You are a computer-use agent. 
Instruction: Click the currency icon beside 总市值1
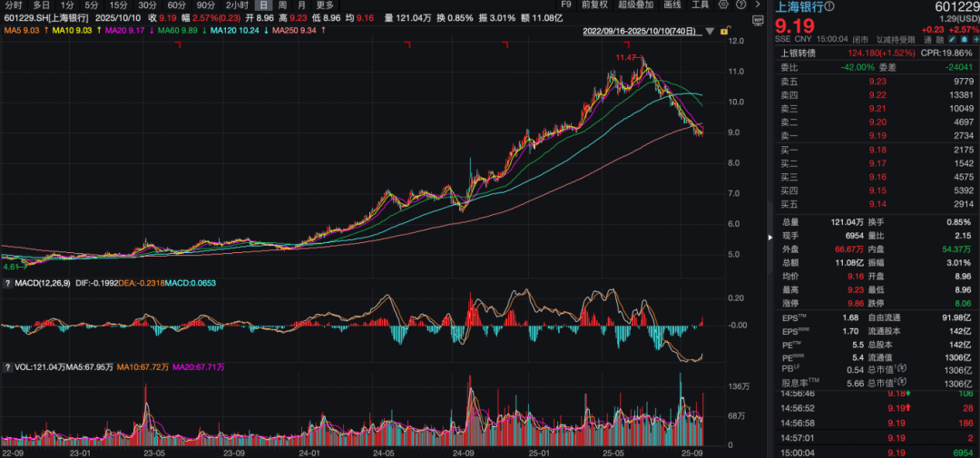pyautogui.click(x=902, y=368)
